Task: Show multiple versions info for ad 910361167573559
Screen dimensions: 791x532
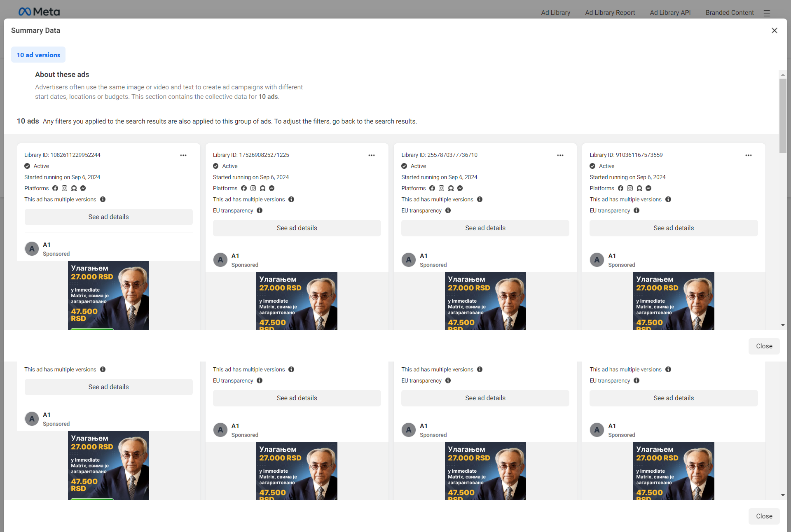Action: (x=668, y=199)
